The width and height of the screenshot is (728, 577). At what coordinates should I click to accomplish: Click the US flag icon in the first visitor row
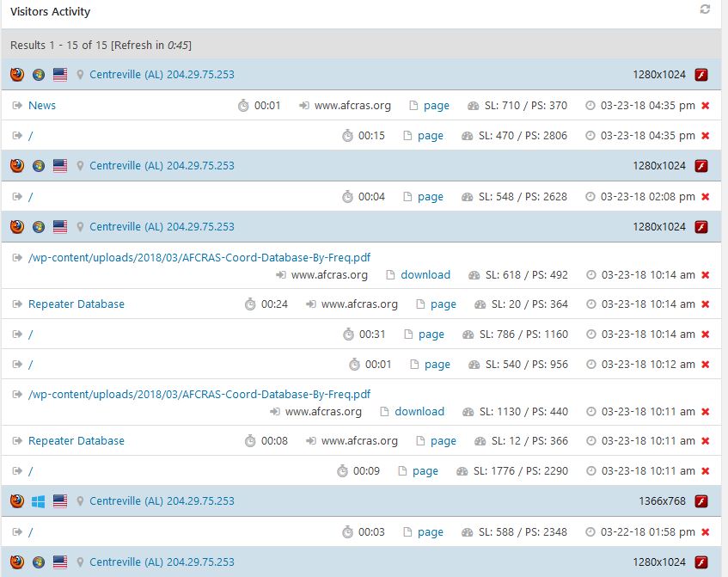pos(60,75)
